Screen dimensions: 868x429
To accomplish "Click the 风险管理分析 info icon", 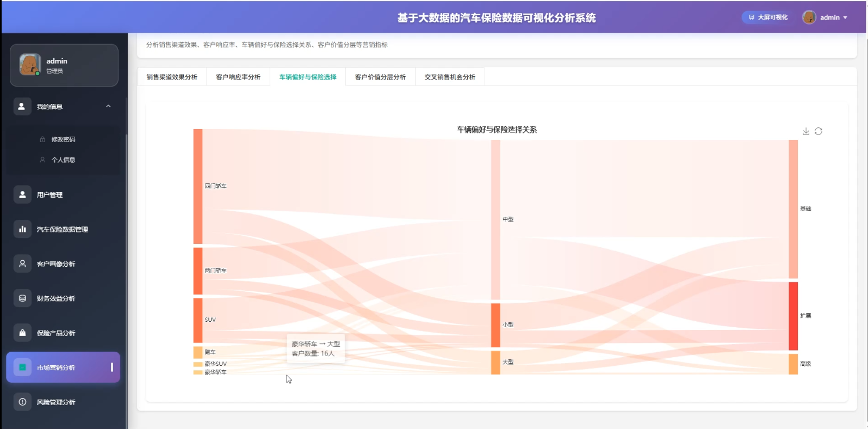I will point(22,402).
